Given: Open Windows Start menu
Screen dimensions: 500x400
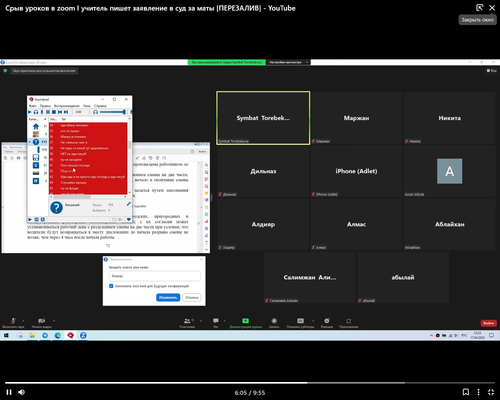Looking at the screenshot, I should [6, 335].
